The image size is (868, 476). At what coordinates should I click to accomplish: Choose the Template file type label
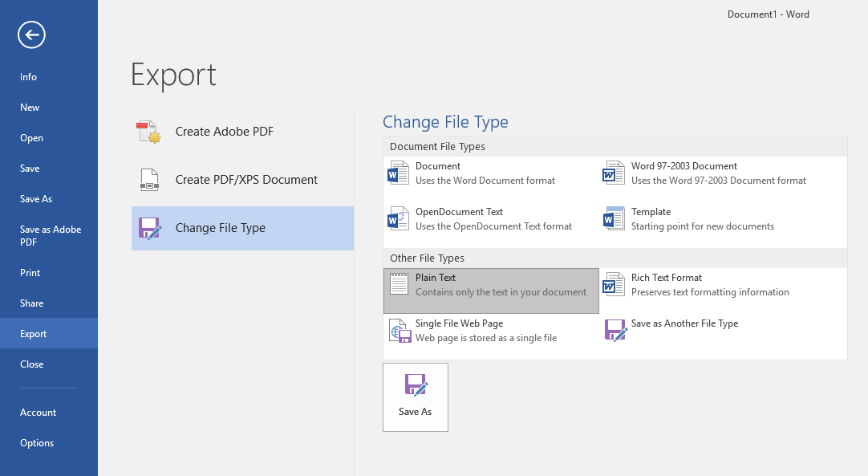(651, 212)
